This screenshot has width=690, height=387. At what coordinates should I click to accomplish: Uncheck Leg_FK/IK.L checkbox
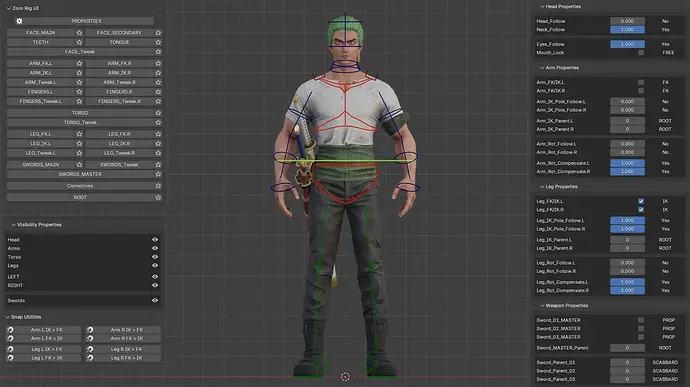641,201
